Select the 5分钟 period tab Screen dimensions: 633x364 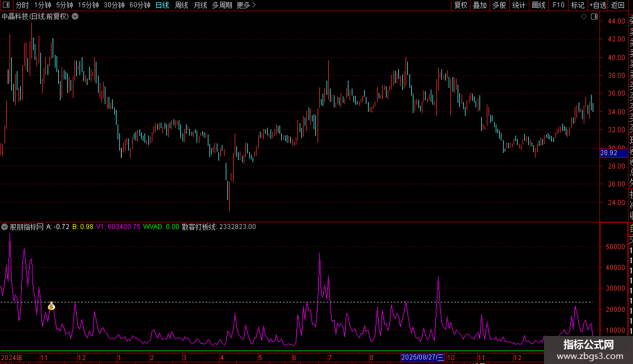tap(64, 5)
